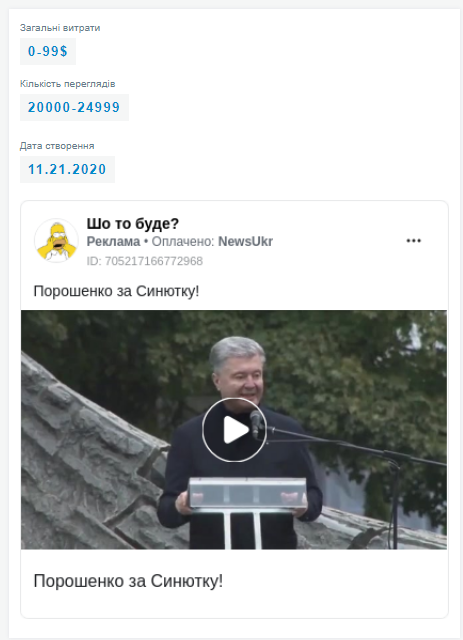Open the "Шо то буде?" page name
This screenshot has height=640, width=463.
(133, 223)
